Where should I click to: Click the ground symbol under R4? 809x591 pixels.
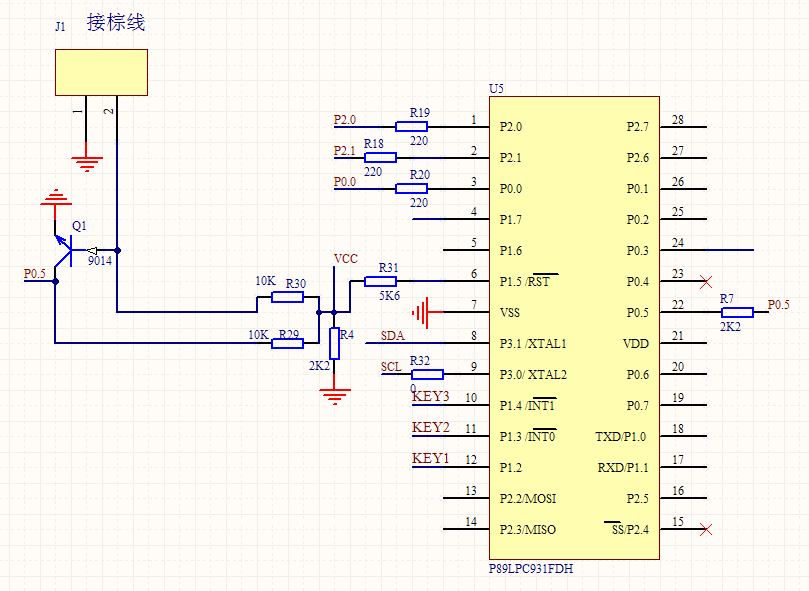click(335, 396)
